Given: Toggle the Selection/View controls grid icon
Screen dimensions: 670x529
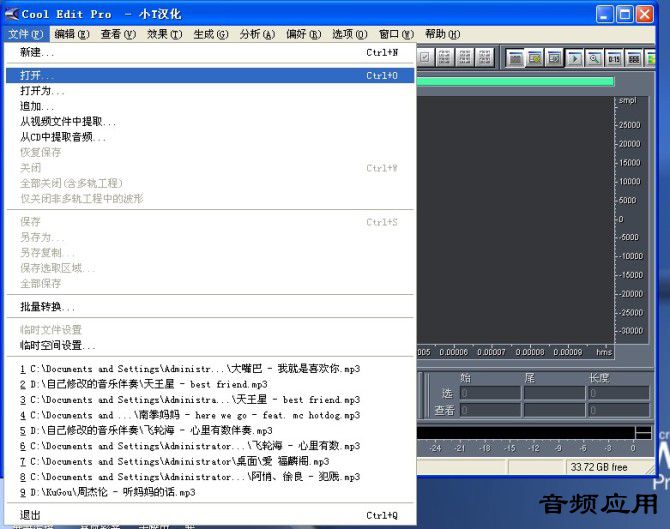Looking at the screenshot, I should 634,58.
